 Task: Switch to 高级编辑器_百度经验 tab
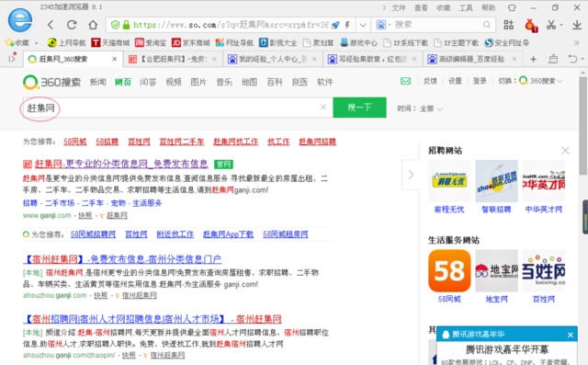coord(472,59)
